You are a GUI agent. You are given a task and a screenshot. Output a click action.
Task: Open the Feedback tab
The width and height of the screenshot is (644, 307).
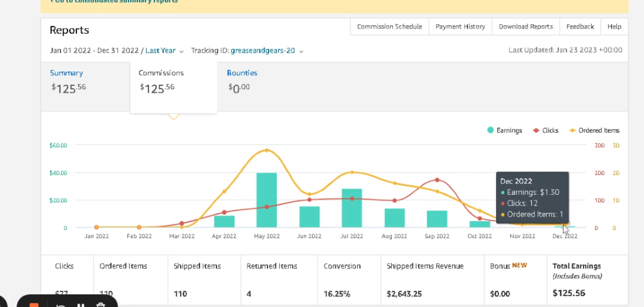click(x=580, y=27)
